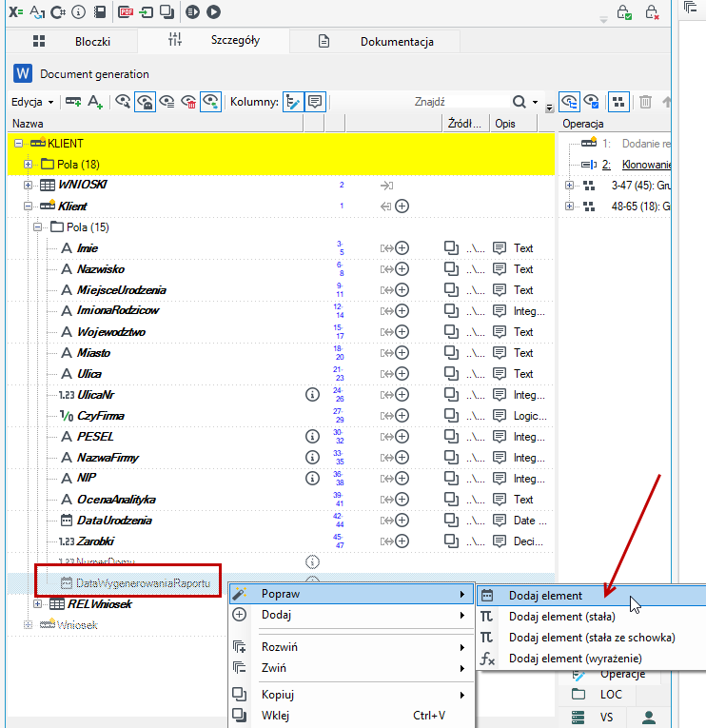
Task: Click the magnifier search icon
Action: [x=520, y=102]
